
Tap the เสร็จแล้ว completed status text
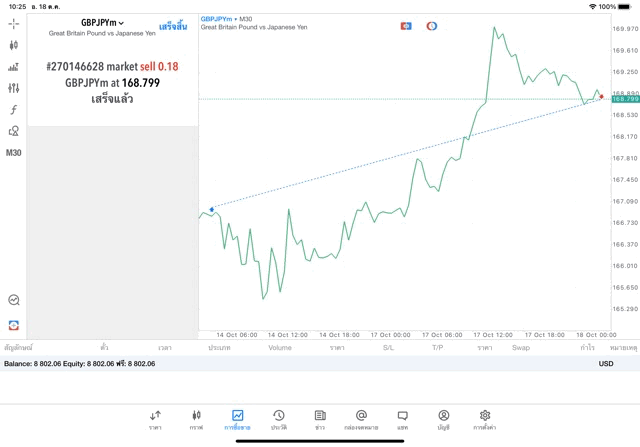(x=112, y=99)
